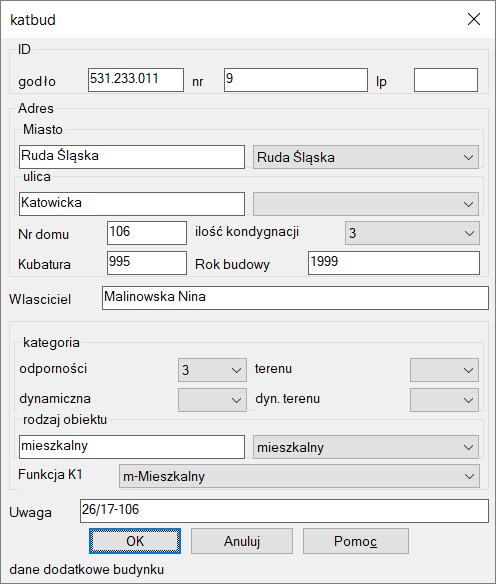Open the terenu category dropdown
The width and height of the screenshot is (496, 584).
[444, 370]
